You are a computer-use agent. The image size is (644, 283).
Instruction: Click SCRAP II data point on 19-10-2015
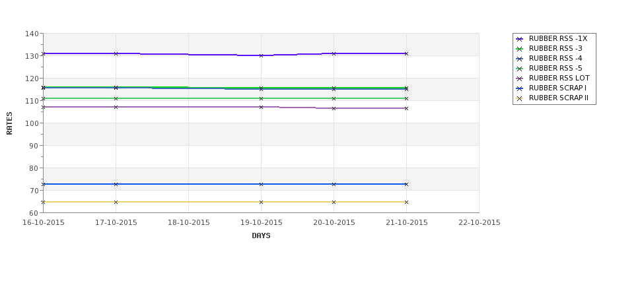tap(261, 203)
